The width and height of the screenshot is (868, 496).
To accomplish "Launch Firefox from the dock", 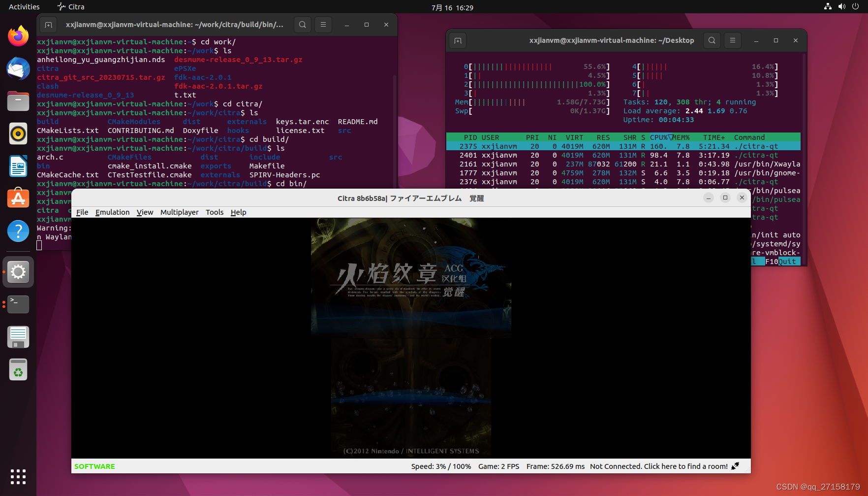I will (x=18, y=35).
